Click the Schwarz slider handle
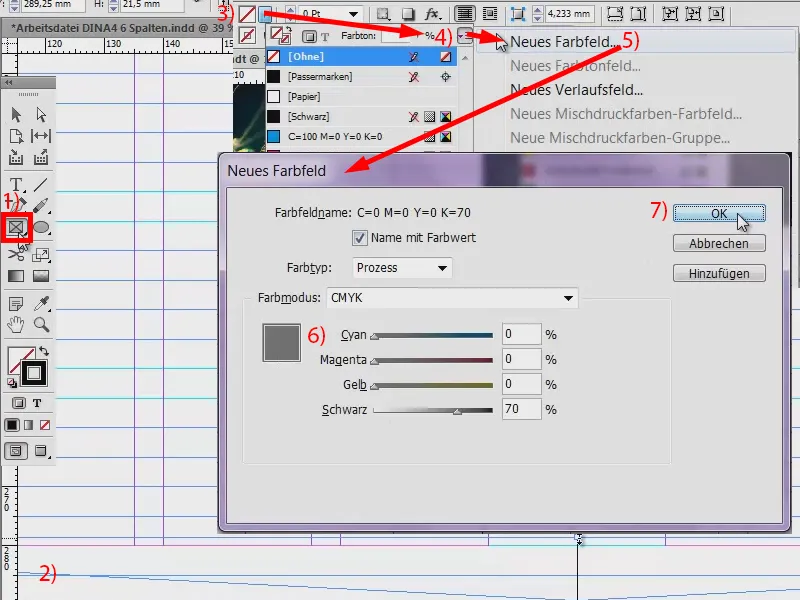This screenshot has width=800, height=600. [458, 411]
